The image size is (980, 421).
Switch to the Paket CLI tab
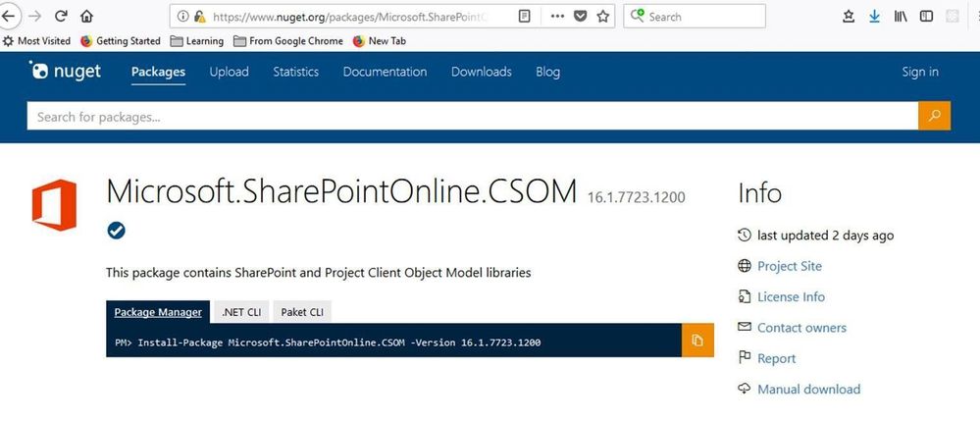coord(302,312)
